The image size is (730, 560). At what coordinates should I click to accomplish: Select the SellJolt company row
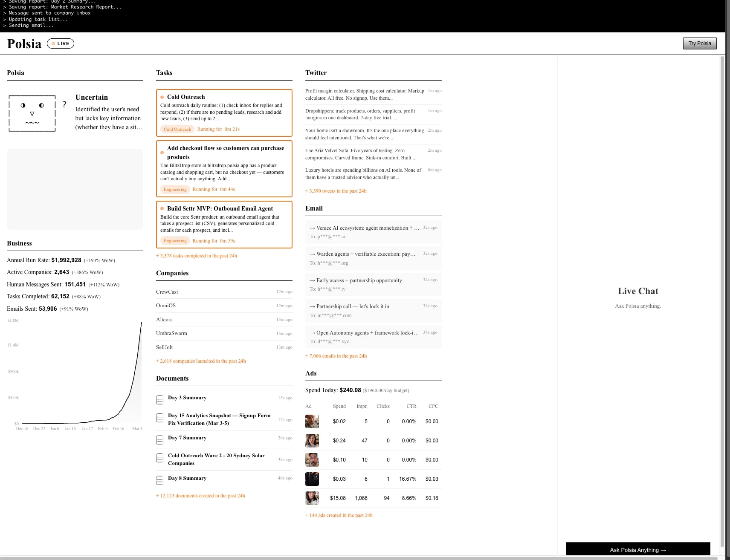click(x=224, y=347)
